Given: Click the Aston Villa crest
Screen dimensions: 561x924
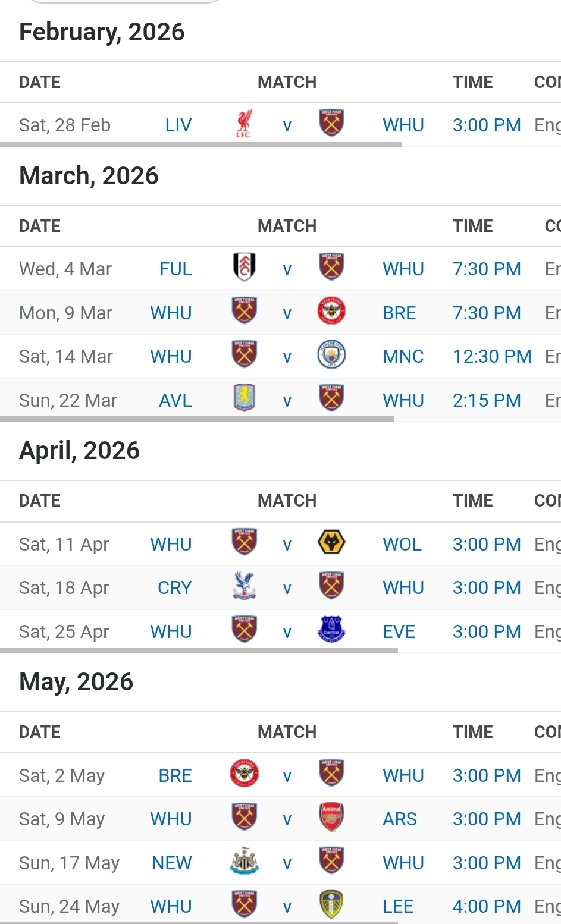Looking at the screenshot, I should click(x=244, y=398).
